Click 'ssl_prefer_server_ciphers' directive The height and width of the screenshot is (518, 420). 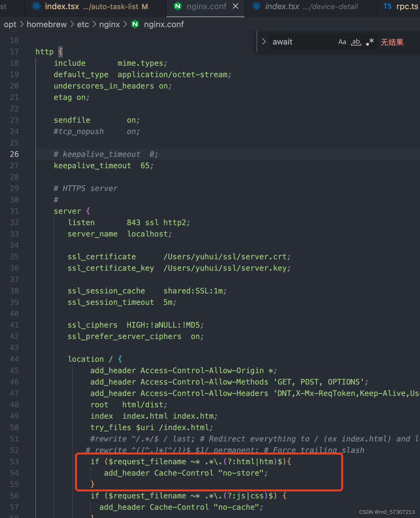coord(124,336)
